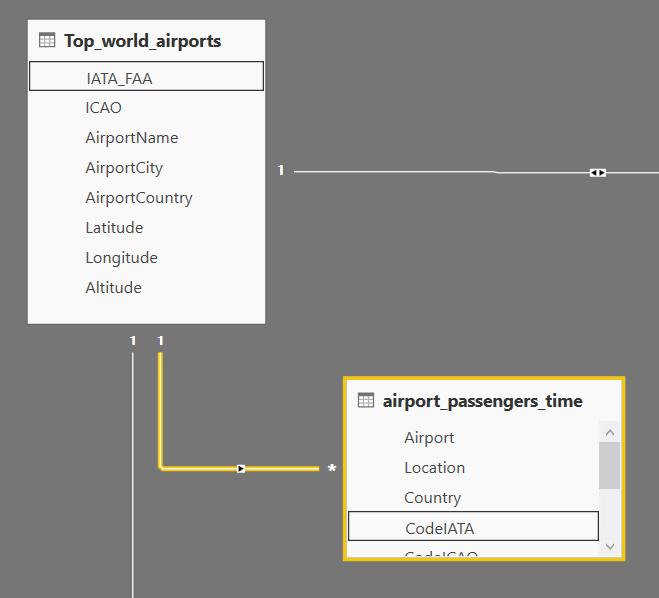Select the IATA_FAA field
This screenshot has height=598, width=659.
119,77
